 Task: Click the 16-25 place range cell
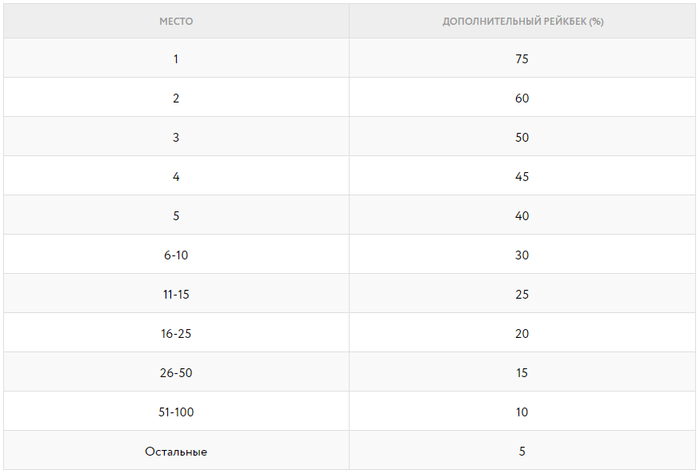176,333
